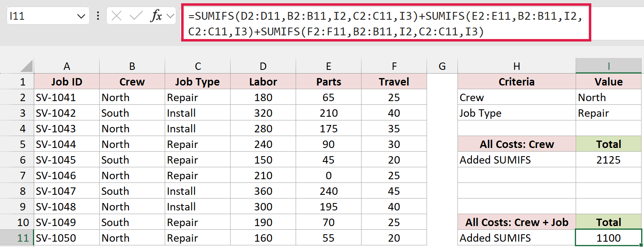Click Added SUMIFS label in row 11
This screenshot has width=644, height=247.
(517, 238)
